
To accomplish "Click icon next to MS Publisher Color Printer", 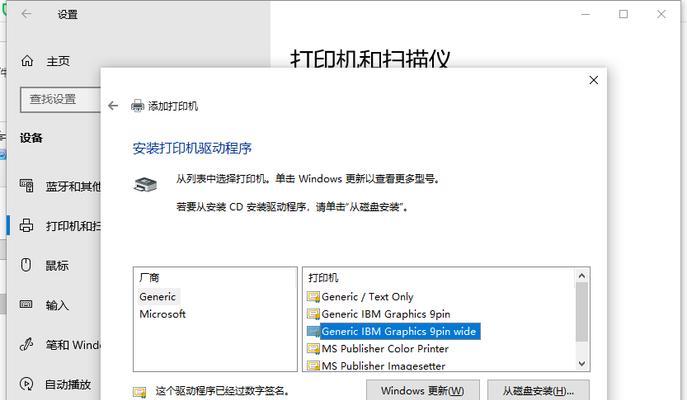I will click(313, 349).
